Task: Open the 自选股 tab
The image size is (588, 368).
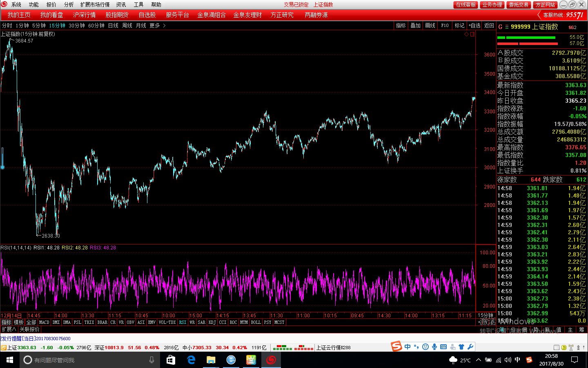Action: click(147, 15)
